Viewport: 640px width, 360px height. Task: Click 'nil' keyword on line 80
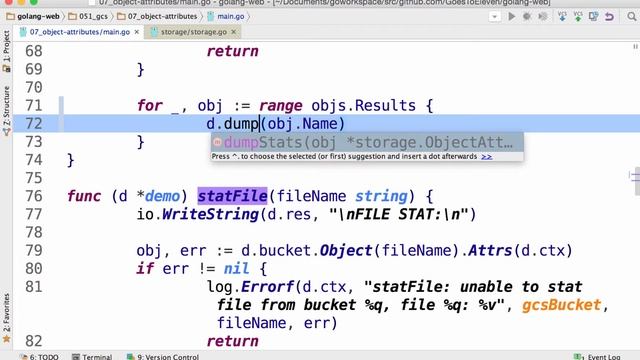tap(236, 269)
